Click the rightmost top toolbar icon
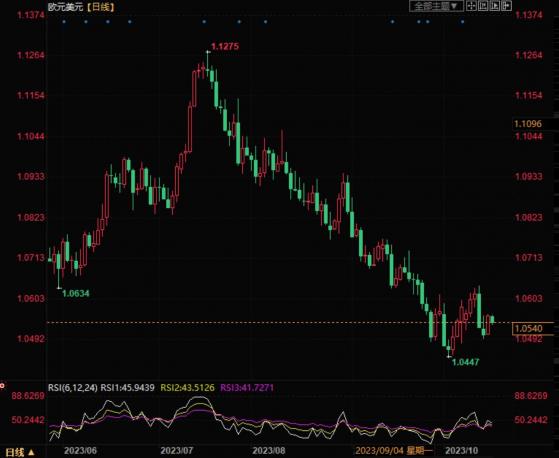The height and width of the screenshot is (458, 559). coord(507,6)
